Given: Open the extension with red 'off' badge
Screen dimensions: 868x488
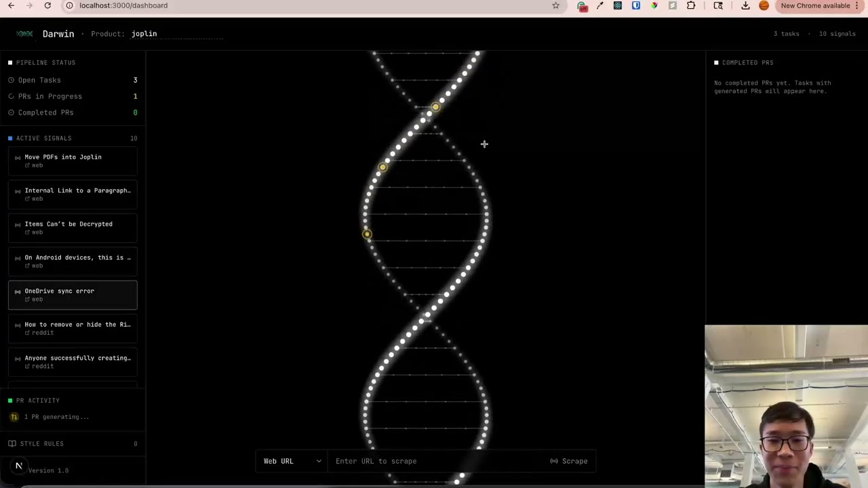Looking at the screenshot, I should click(583, 6).
